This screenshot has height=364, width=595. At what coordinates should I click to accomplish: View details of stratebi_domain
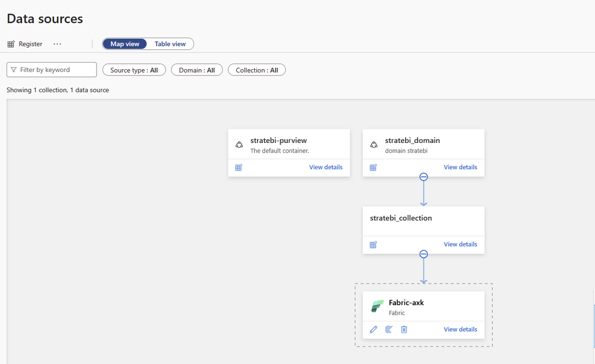[x=460, y=167]
